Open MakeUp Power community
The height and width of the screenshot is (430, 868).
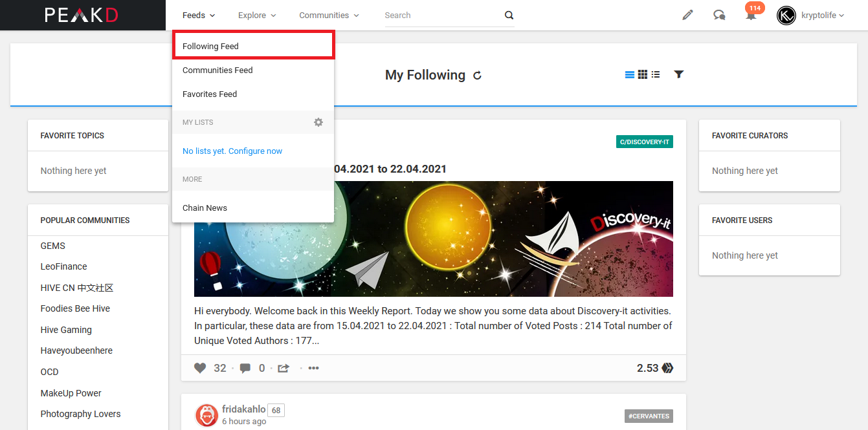point(71,393)
